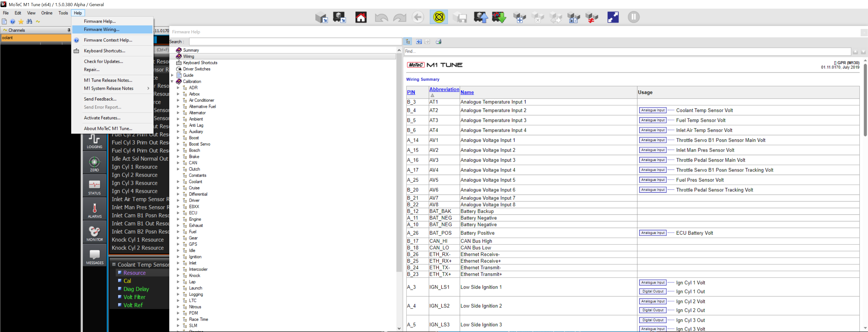This screenshot has height=332, width=868.
Task: Collapse the Coolant Temp Sensor group
Action: pos(114,265)
